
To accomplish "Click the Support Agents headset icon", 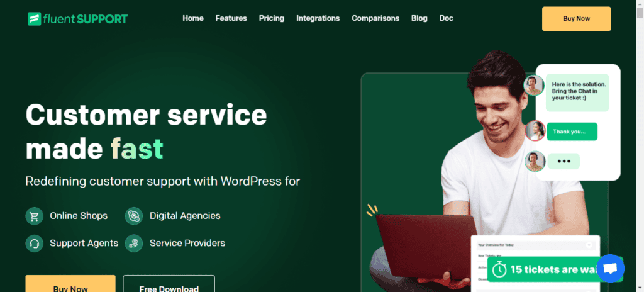I will (35, 243).
